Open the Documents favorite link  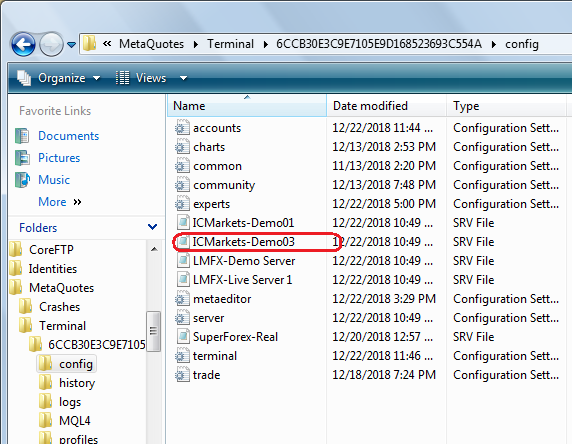click(69, 136)
